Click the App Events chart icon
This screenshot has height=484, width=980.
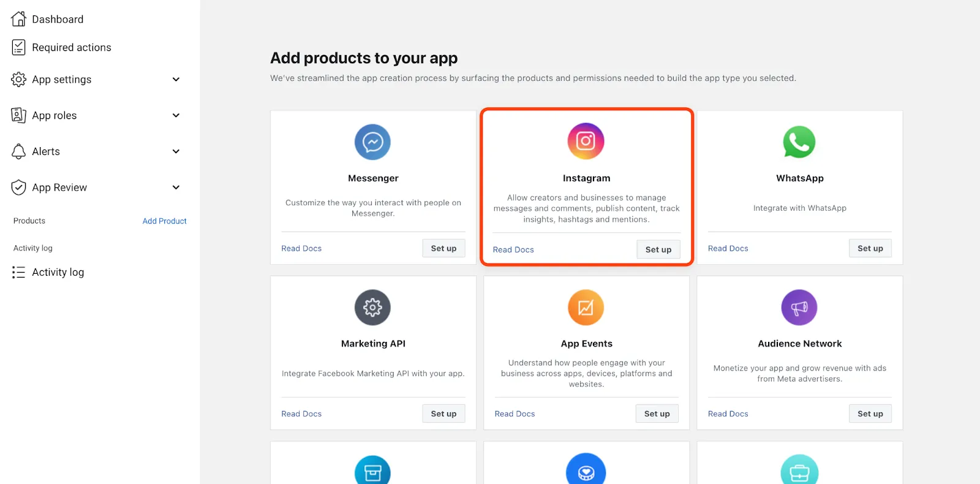click(586, 308)
